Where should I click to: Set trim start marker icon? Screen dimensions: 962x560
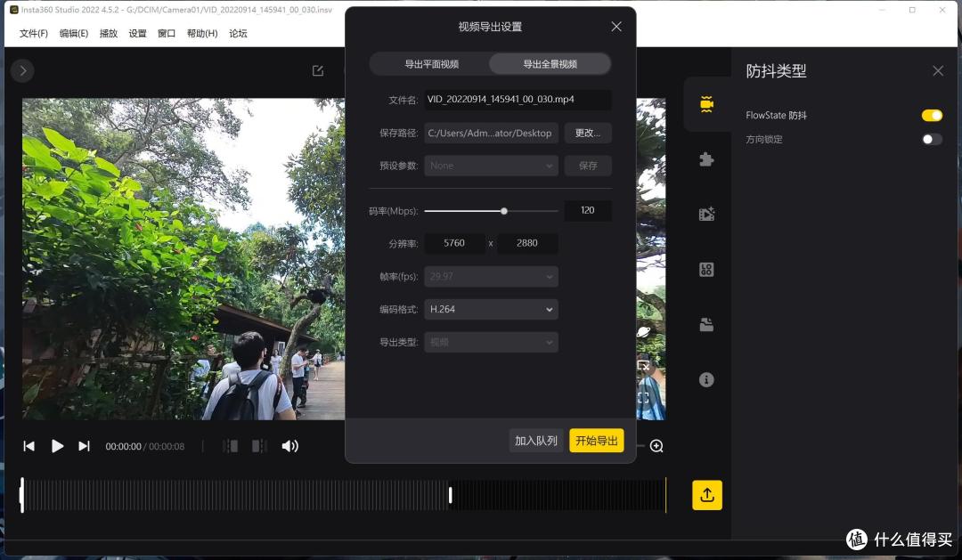[x=230, y=446]
